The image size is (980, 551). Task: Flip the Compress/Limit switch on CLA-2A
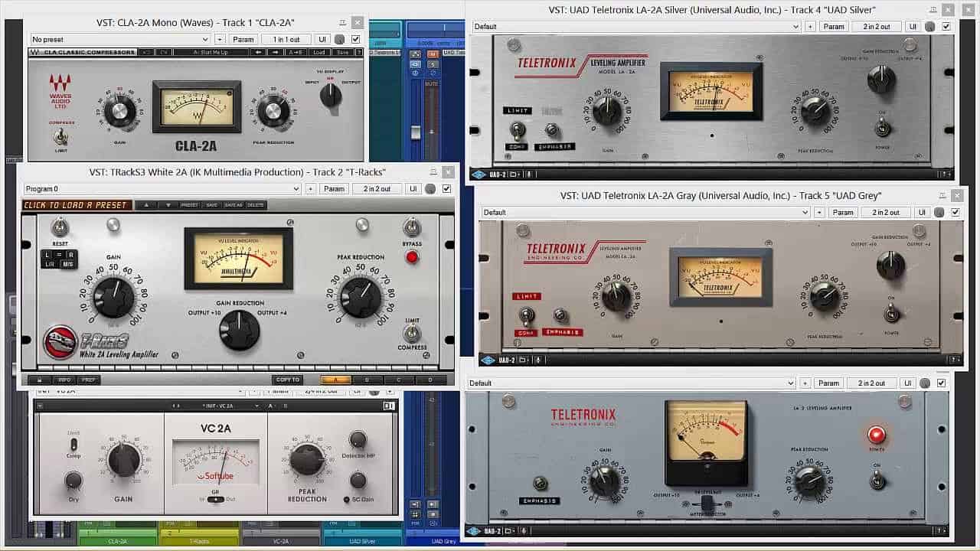click(x=60, y=138)
